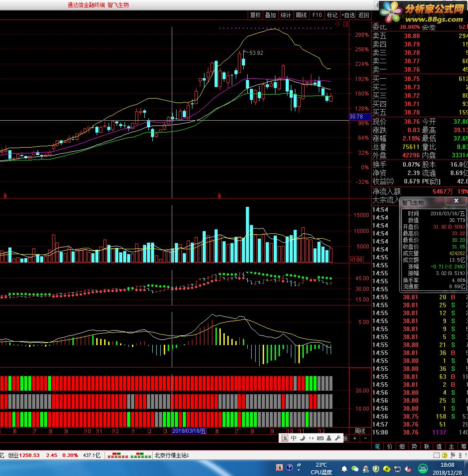Click the bell notification tray icon
The width and height of the screenshot is (468, 476).
tap(344, 469)
